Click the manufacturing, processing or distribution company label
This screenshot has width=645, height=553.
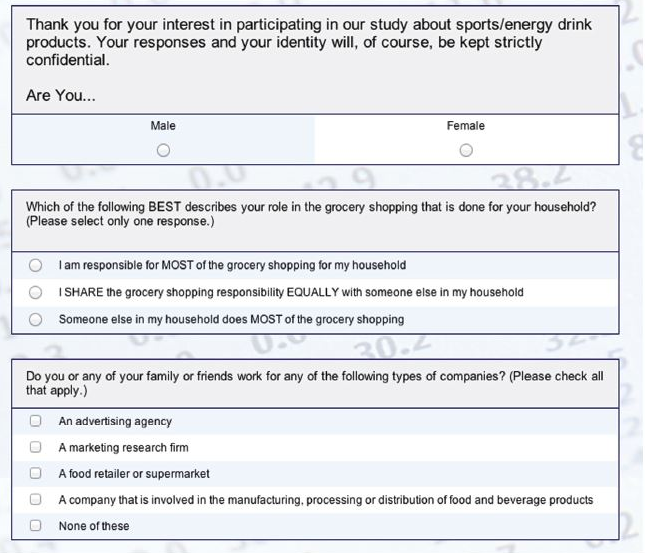coord(325,500)
